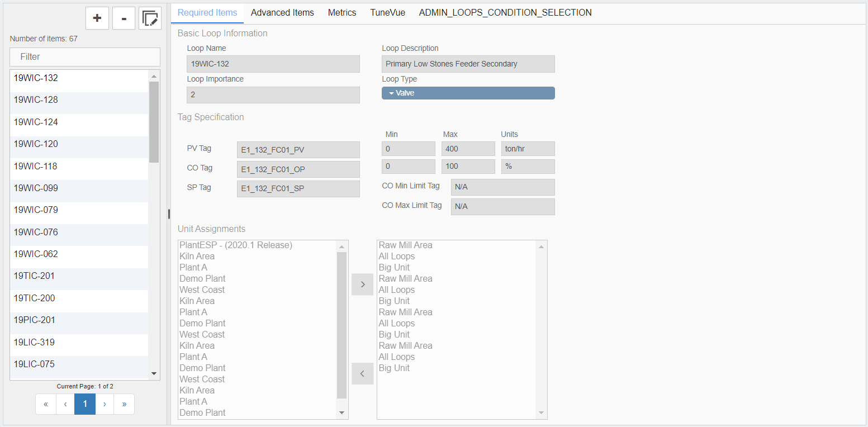Select page 1 in pagination
The width and height of the screenshot is (868, 427).
(x=85, y=404)
